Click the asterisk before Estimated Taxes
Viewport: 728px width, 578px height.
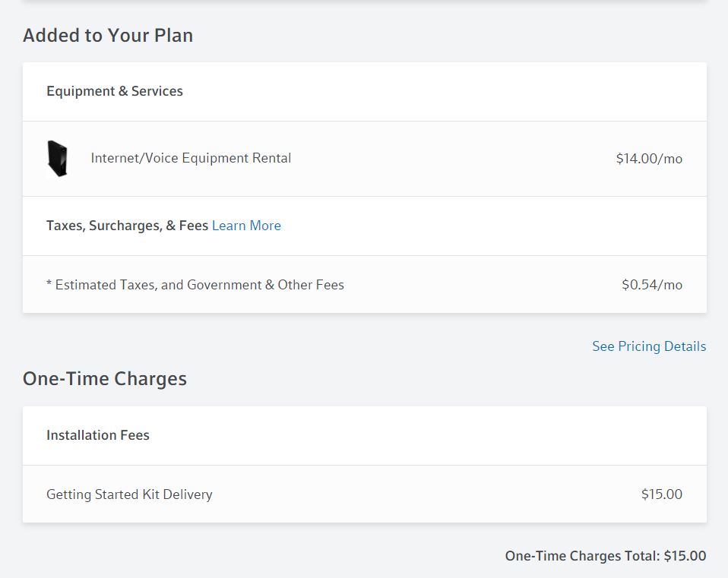[49, 284]
